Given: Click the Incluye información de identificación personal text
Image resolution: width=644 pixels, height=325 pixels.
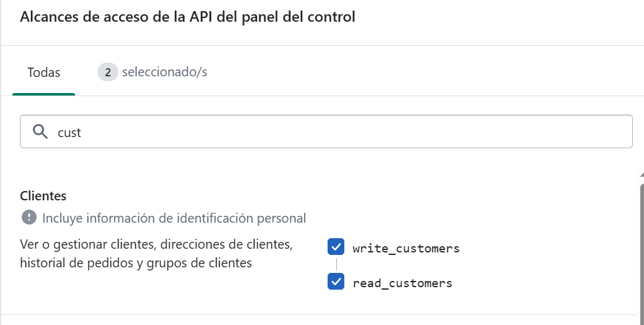Looking at the screenshot, I should point(174,218).
